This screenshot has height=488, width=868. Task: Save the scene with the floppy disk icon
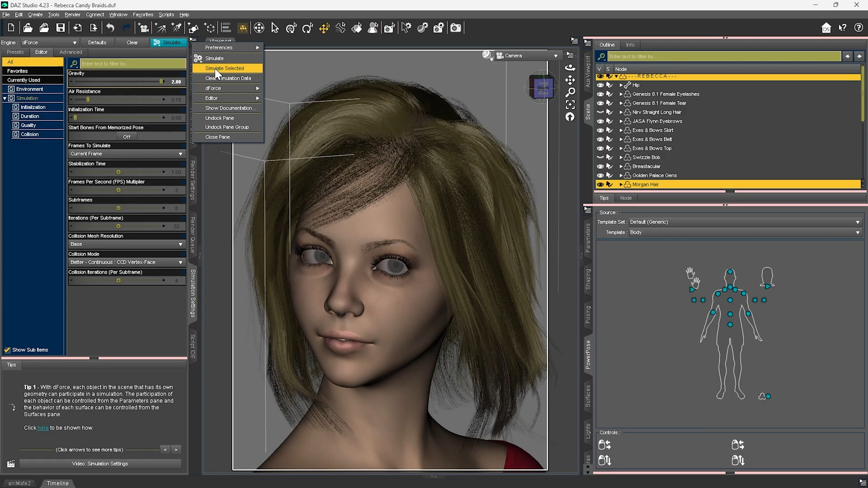click(x=60, y=28)
